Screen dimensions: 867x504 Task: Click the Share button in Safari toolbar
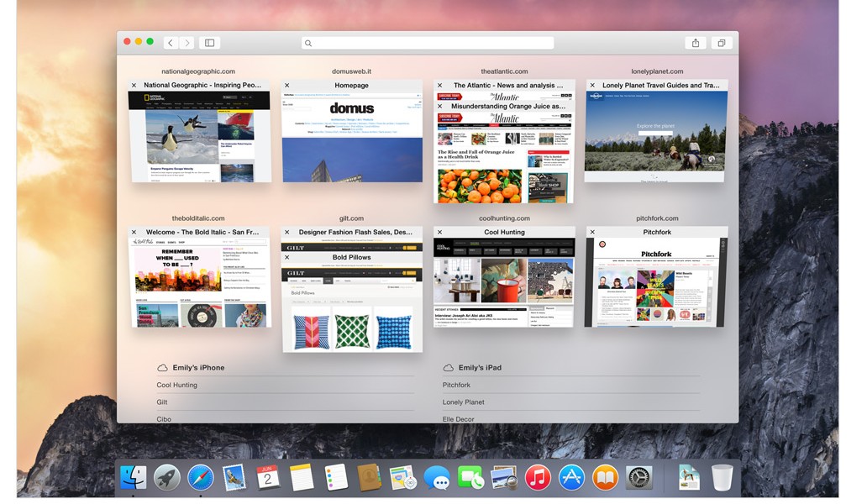[695, 43]
